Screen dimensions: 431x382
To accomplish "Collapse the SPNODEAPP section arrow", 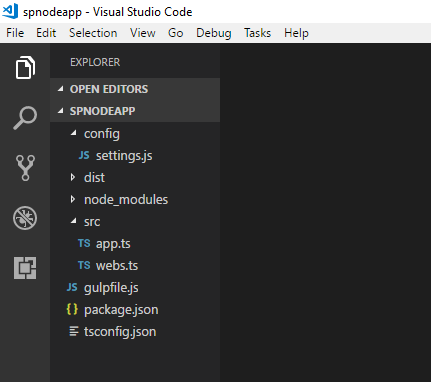I will pos(60,111).
